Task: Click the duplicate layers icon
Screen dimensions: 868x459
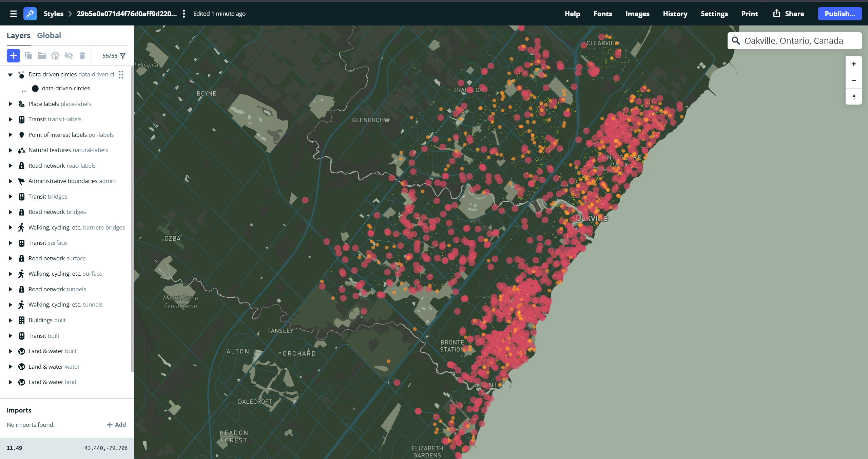Action: (x=28, y=56)
